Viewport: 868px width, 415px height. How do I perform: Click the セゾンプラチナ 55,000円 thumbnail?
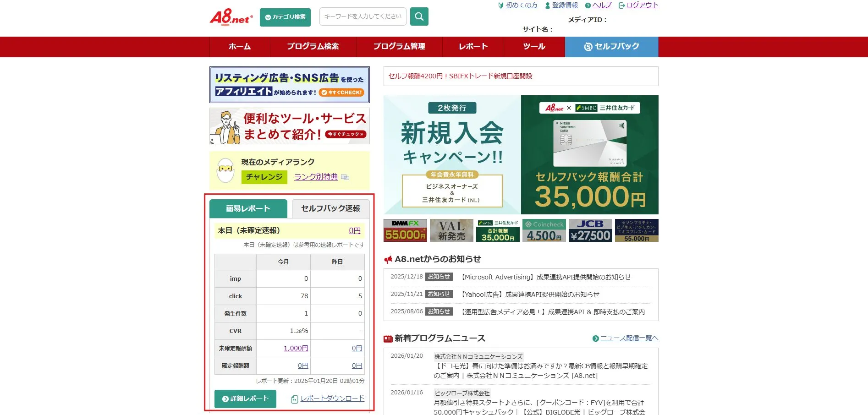[x=637, y=230]
